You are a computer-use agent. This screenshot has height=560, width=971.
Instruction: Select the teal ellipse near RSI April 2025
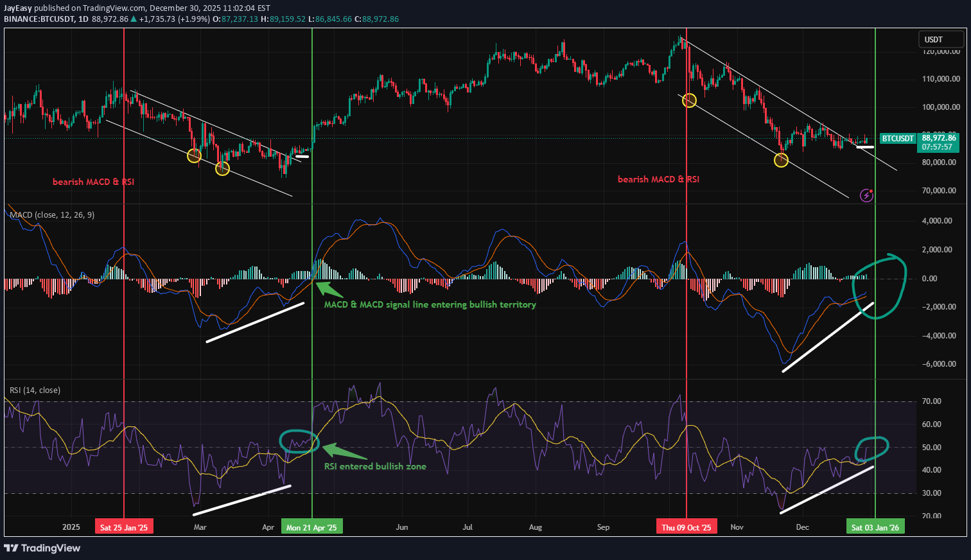[299, 441]
